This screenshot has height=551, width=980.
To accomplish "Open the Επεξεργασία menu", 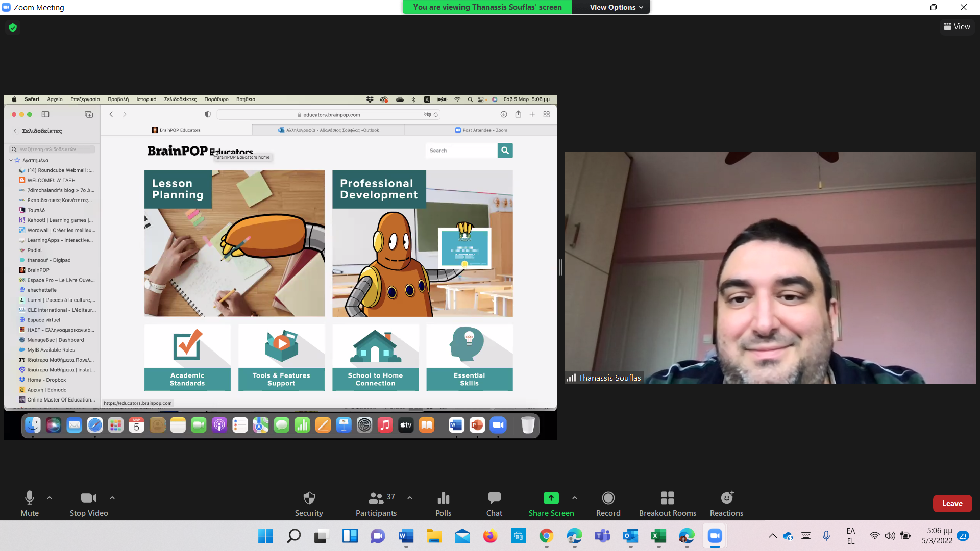I will coord(85,99).
